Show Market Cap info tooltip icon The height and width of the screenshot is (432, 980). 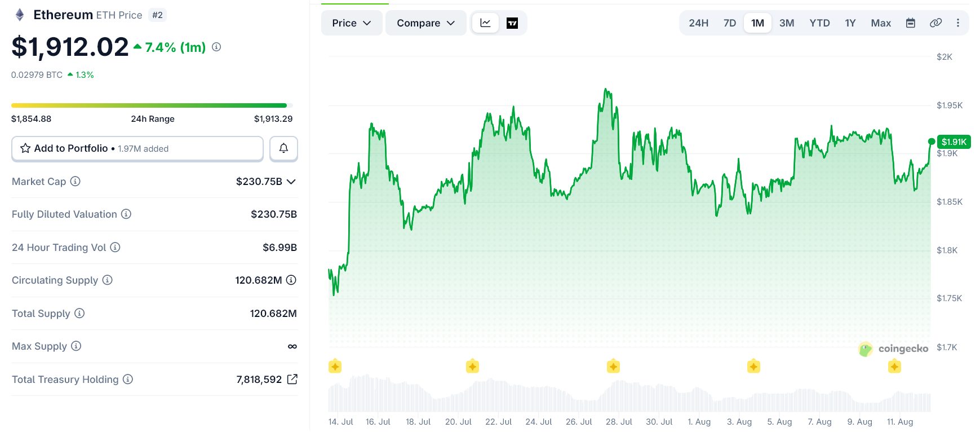coord(76,181)
